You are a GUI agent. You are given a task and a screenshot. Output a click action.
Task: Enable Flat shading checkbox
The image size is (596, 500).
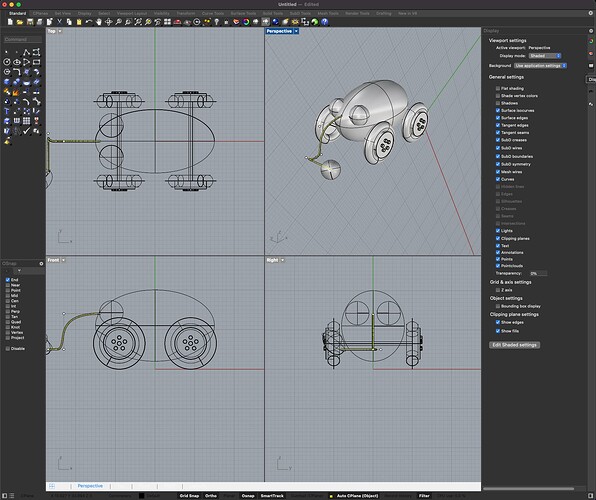(498, 88)
